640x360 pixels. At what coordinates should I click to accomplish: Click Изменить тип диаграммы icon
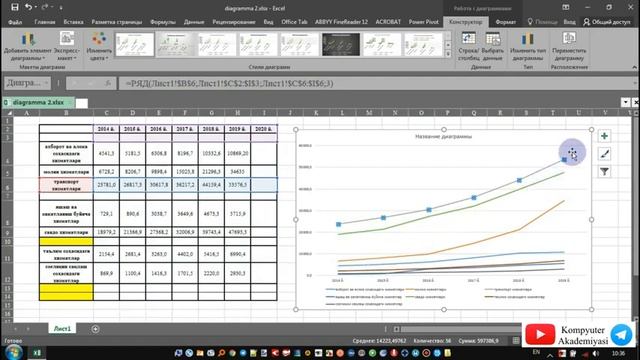coord(527,40)
